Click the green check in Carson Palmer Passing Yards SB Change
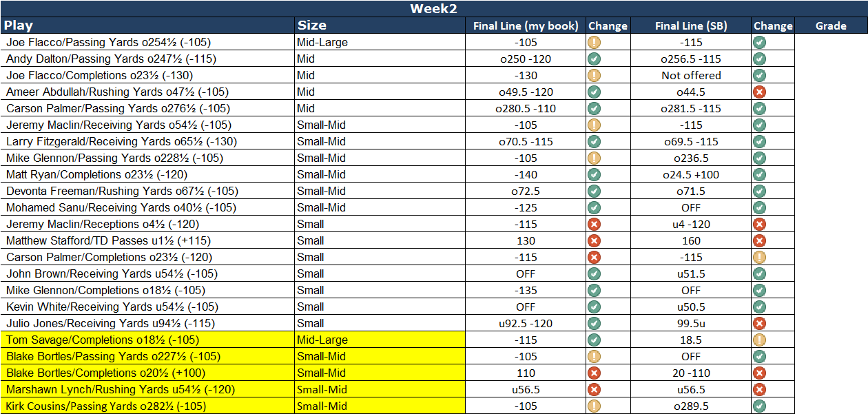The image size is (868, 414). [759, 108]
